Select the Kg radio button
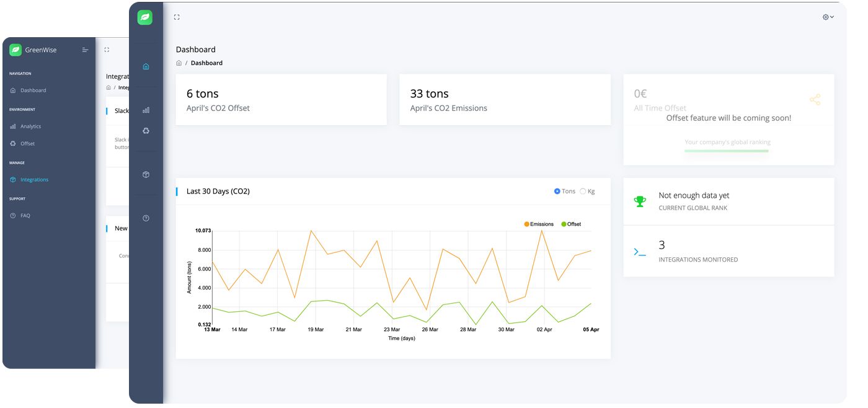The height and width of the screenshot is (408, 868). click(x=583, y=192)
